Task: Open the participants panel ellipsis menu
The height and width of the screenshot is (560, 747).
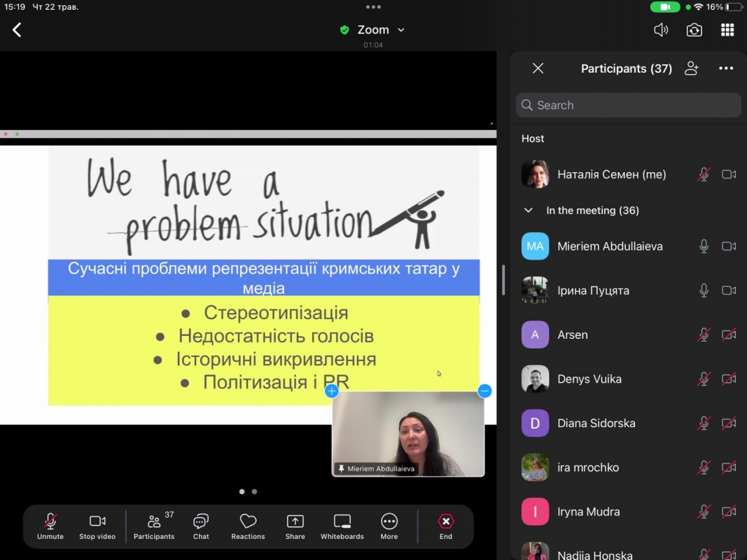Action: coord(726,69)
